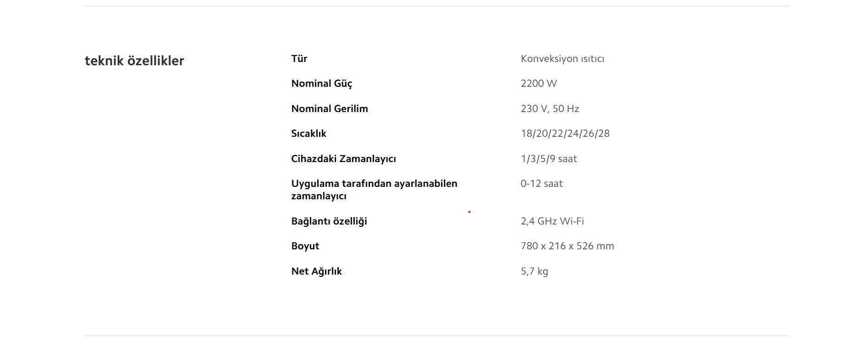Click the "230 V, 50 Hz" value
868x343 pixels.
pos(549,109)
